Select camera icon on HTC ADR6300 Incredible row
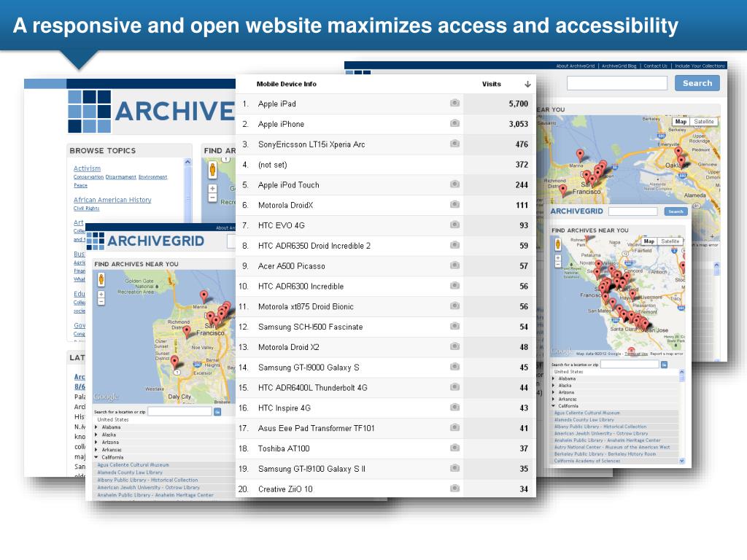The width and height of the screenshot is (747, 560). click(455, 286)
